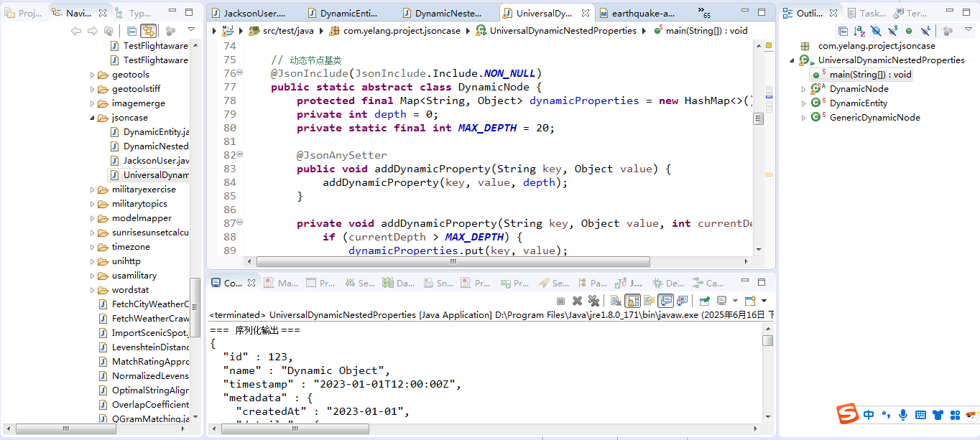Click editor horizontal scrollbar

tap(453, 262)
